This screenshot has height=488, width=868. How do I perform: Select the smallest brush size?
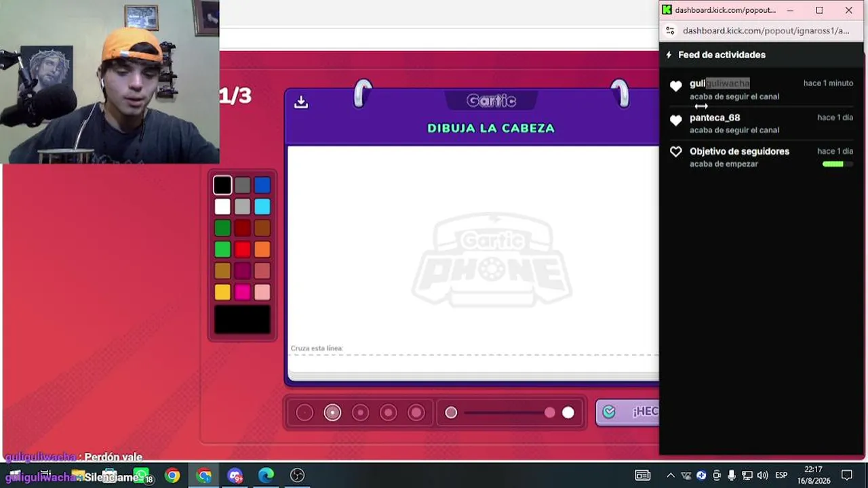(304, 412)
